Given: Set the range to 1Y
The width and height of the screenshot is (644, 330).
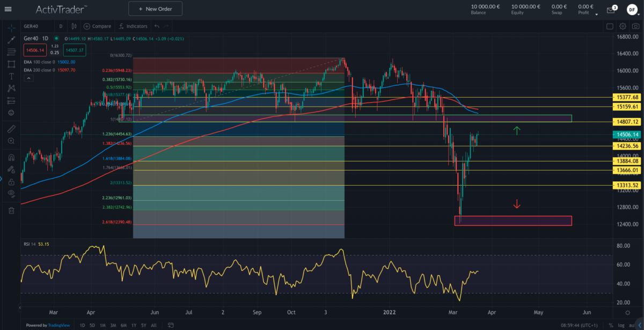Looking at the screenshot, I should pyautogui.click(x=134, y=325).
